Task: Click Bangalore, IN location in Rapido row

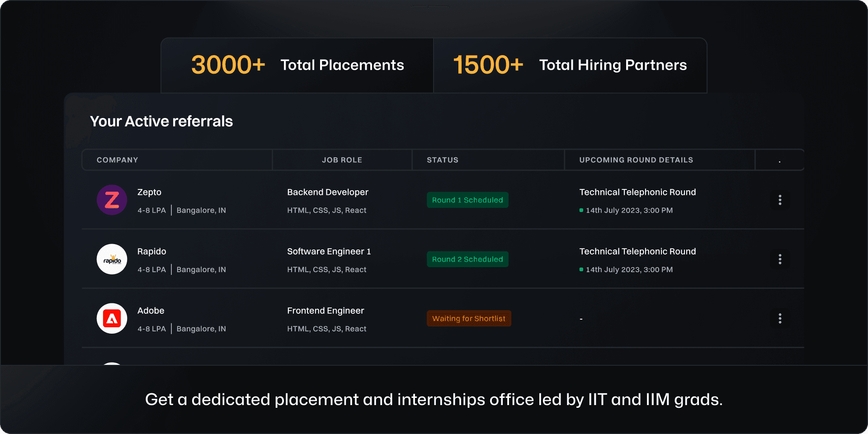Action: pyautogui.click(x=201, y=269)
